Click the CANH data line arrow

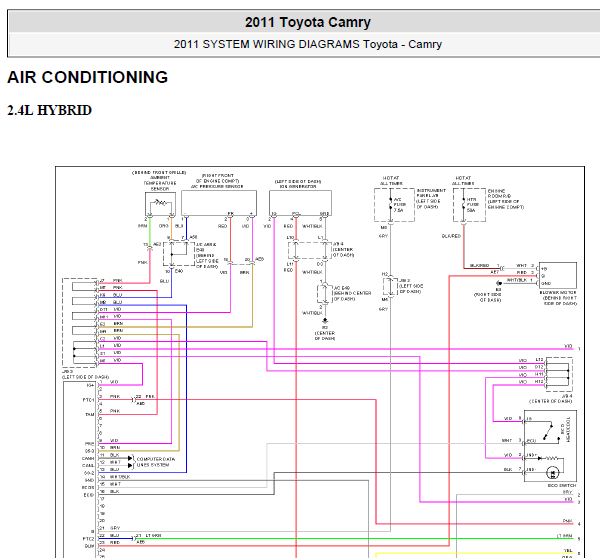[130, 458]
